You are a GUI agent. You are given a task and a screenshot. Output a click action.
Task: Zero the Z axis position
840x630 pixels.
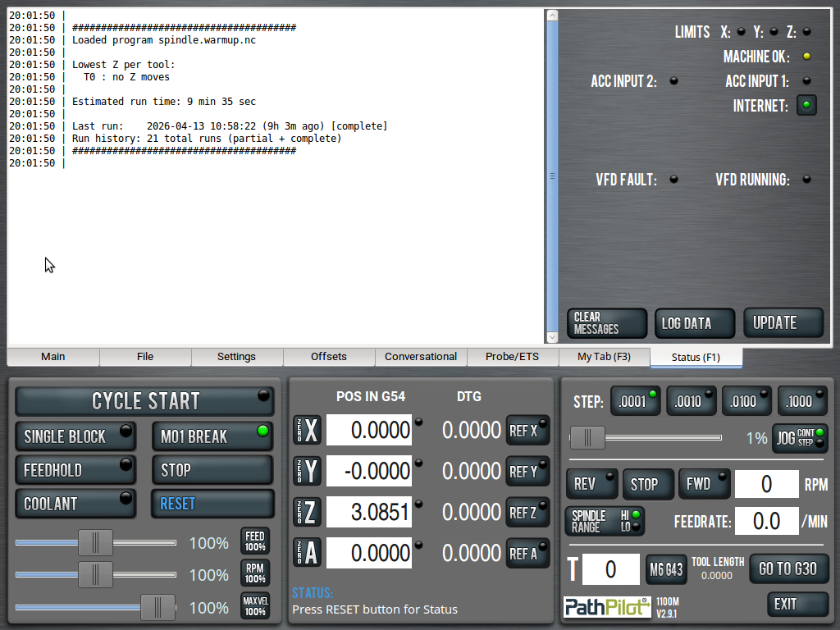pos(308,512)
